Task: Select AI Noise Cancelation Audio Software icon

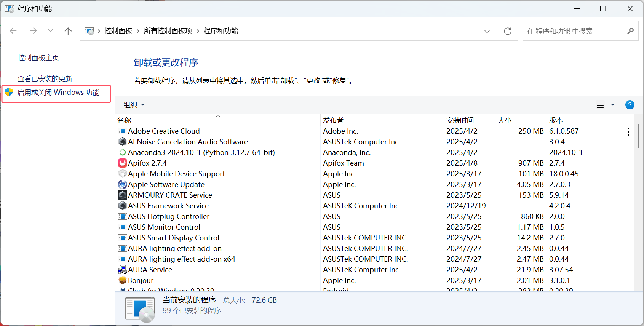Action: 123,142
